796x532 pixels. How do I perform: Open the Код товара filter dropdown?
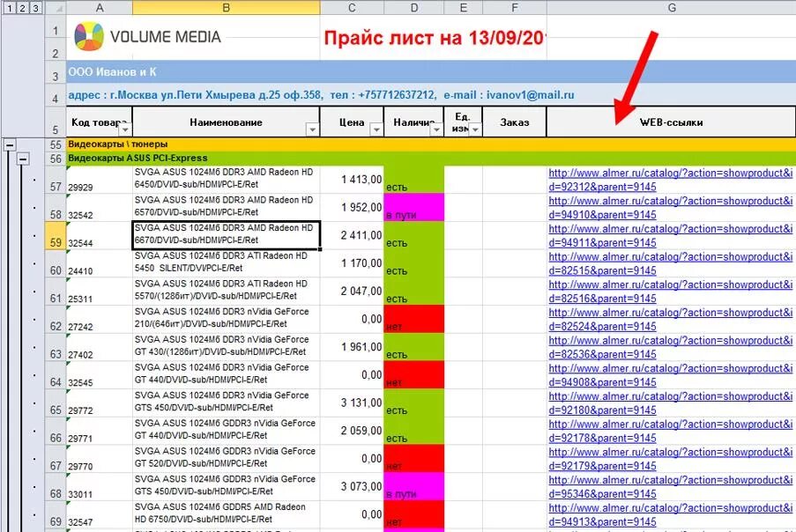124,129
